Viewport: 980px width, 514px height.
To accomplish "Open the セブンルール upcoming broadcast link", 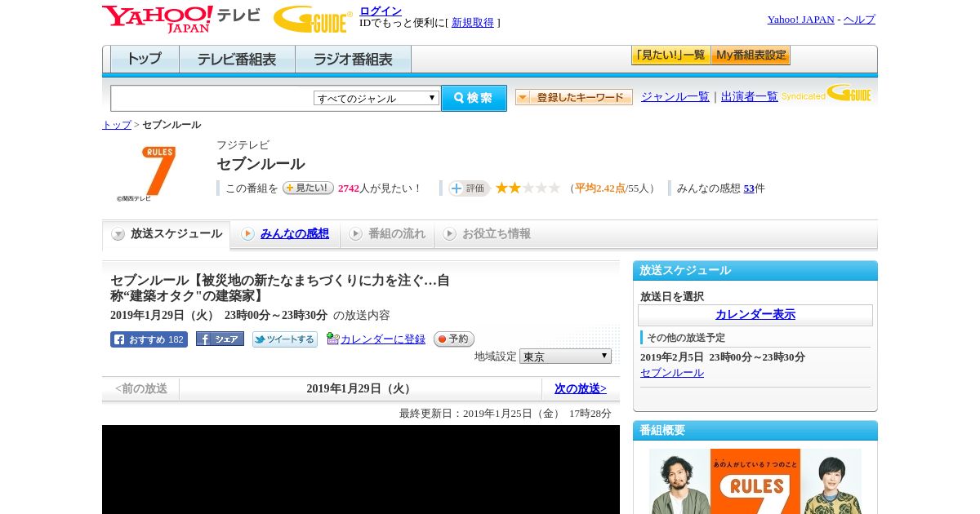I will pyautogui.click(x=672, y=373).
